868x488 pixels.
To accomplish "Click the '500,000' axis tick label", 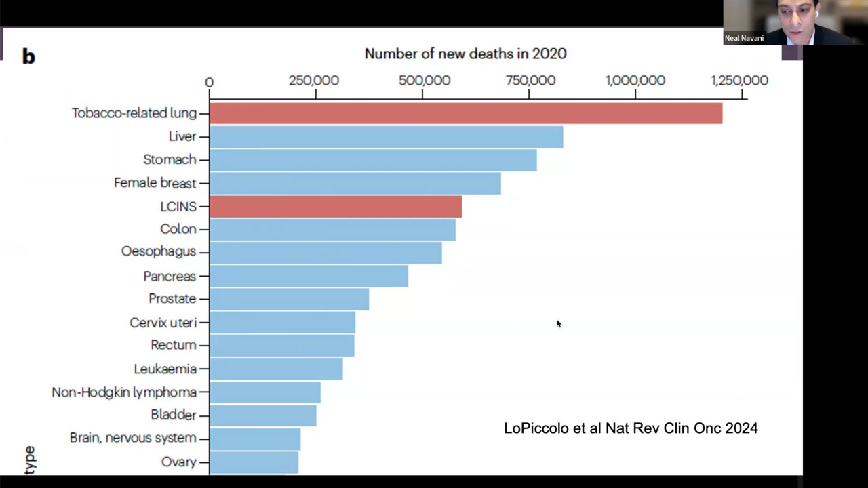I will pos(425,80).
